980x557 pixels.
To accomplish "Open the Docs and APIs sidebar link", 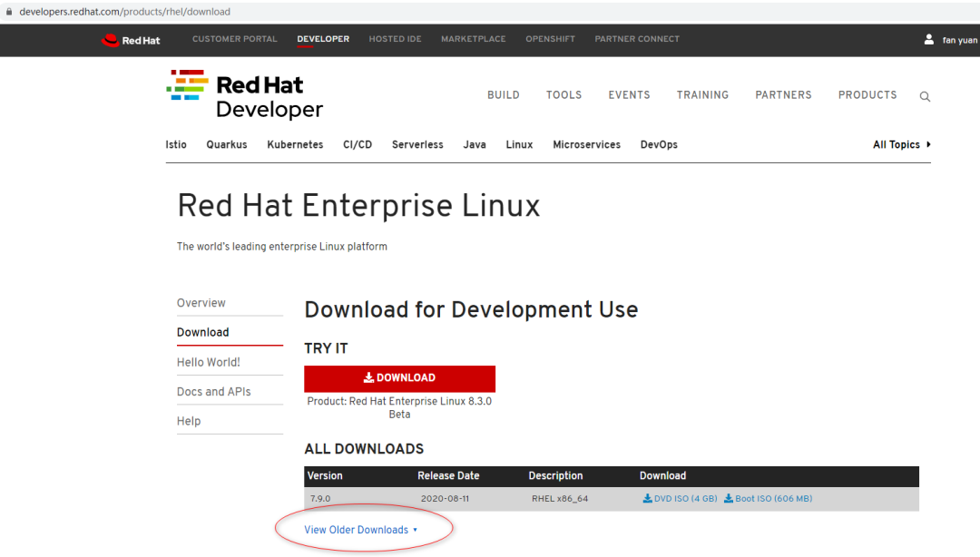I will point(214,391).
